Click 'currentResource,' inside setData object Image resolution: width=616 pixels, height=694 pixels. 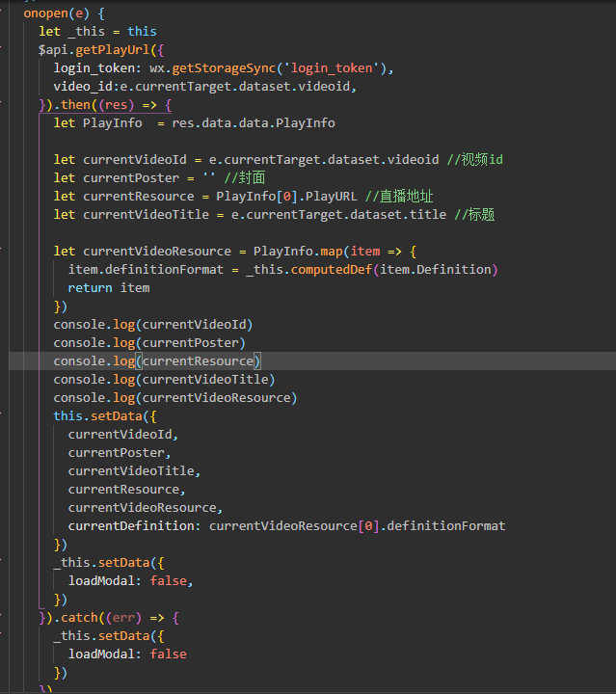pos(126,490)
